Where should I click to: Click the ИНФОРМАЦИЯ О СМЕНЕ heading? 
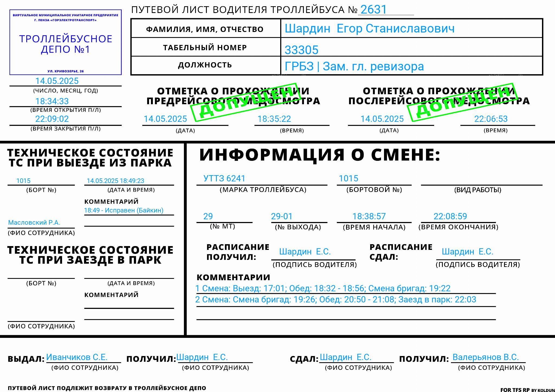320,155
